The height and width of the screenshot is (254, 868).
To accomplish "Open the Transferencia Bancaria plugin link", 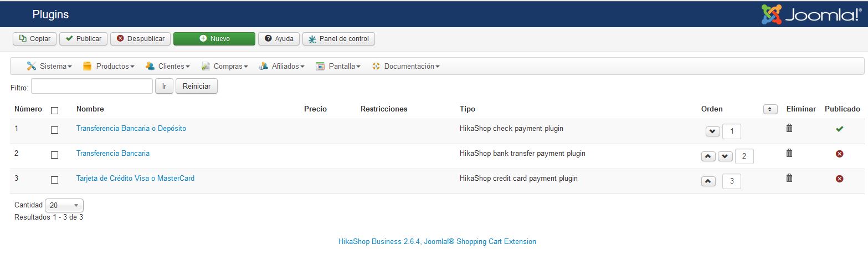I will (113, 153).
